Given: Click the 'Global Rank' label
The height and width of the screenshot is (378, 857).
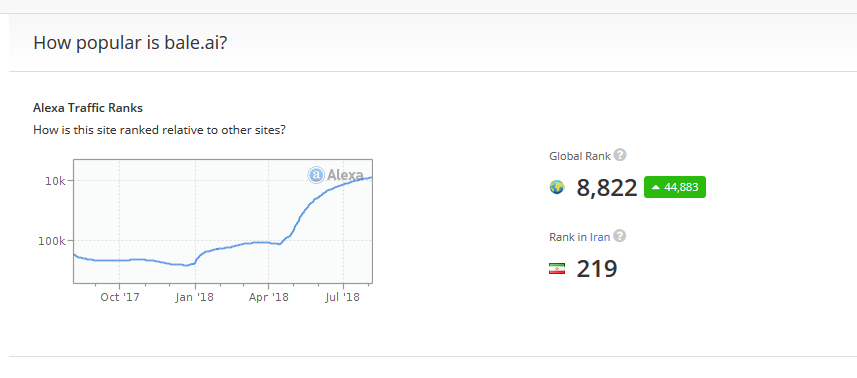Looking at the screenshot, I should click(579, 156).
